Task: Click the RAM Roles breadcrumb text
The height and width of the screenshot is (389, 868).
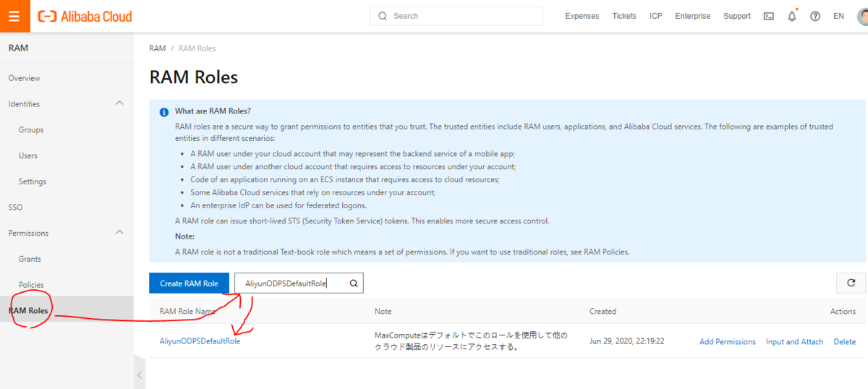Action: pyautogui.click(x=197, y=48)
